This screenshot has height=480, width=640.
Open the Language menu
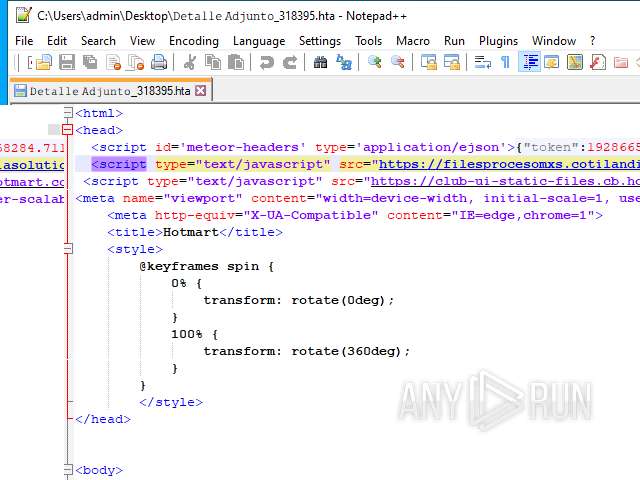[259, 41]
